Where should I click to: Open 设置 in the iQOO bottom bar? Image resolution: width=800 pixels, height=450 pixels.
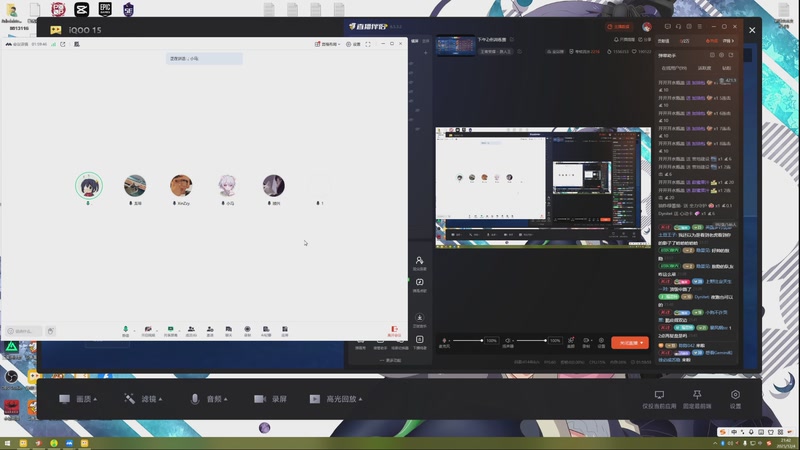pos(735,399)
